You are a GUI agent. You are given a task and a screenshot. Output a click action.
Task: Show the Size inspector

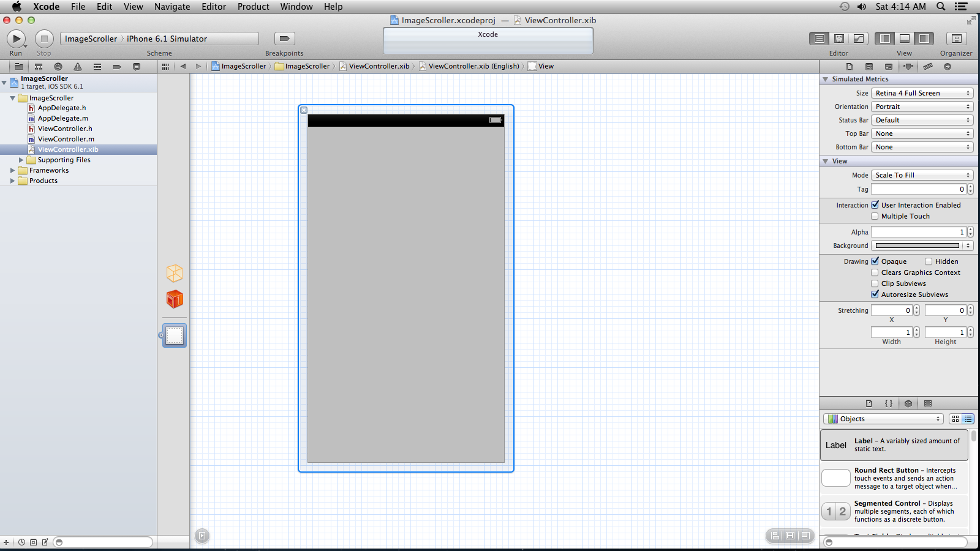(928, 67)
